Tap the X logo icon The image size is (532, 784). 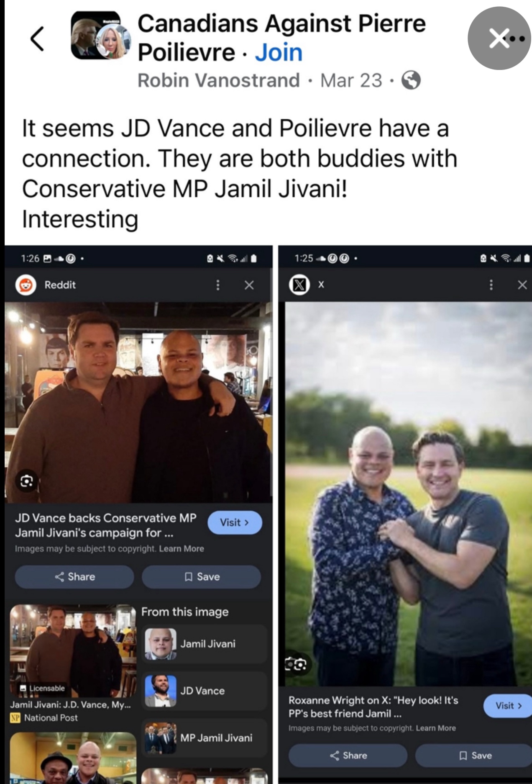click(299, 285)
